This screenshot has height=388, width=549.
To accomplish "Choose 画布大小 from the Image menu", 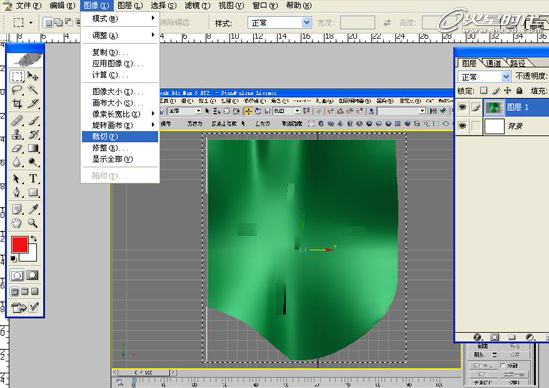I will click(120, 103).
